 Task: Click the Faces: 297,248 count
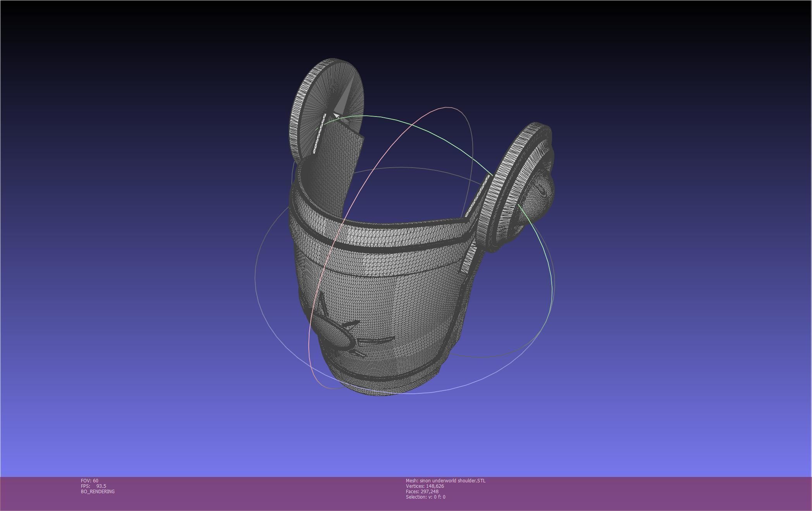(422, 491)
